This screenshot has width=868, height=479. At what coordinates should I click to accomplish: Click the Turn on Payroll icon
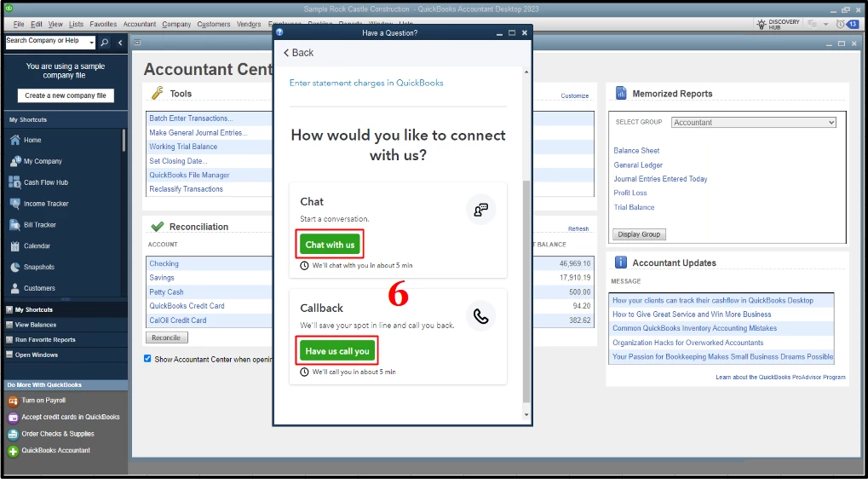(x=13, y=401)
